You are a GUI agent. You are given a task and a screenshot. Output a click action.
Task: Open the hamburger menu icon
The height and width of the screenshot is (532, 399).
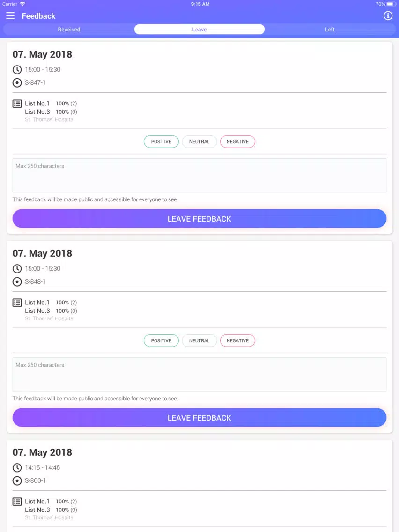(x=10, y=15)
